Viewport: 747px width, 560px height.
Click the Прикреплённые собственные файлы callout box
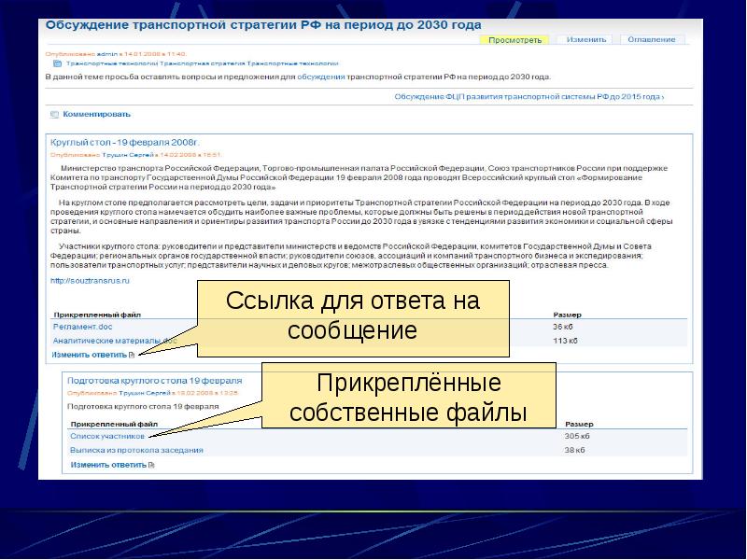(x=408, y=399)
